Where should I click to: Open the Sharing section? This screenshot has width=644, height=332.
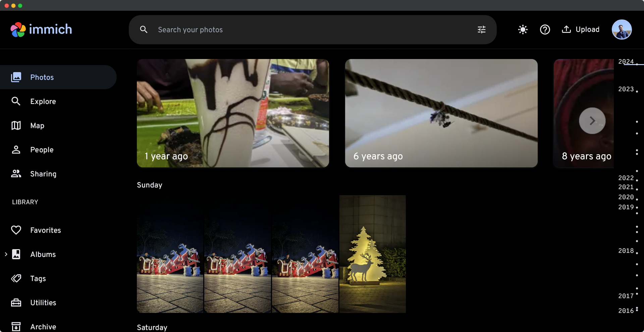[58, 174]
